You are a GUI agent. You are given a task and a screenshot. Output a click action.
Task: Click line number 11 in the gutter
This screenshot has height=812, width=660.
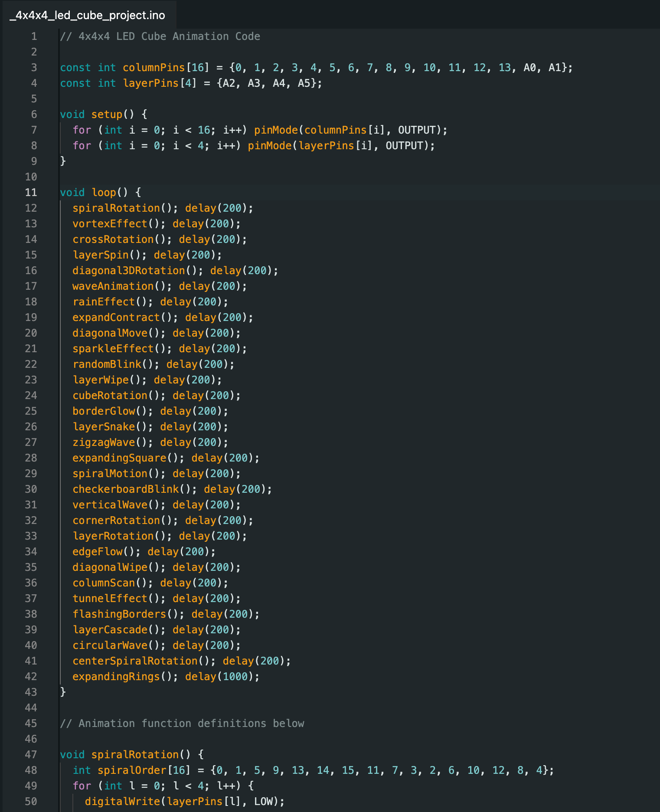31,193
